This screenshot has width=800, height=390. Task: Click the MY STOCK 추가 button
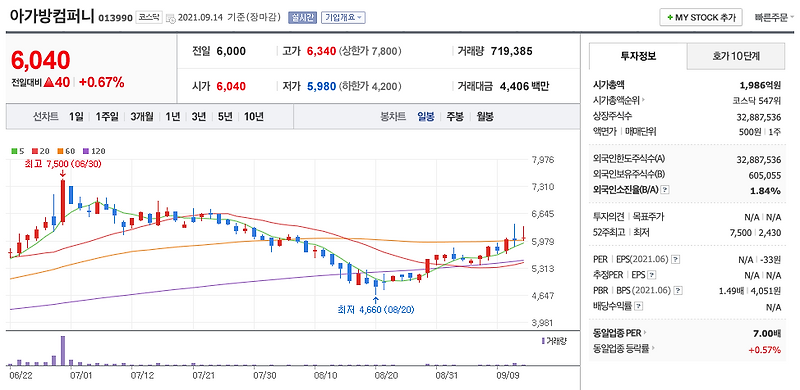[x=701, y=17]
